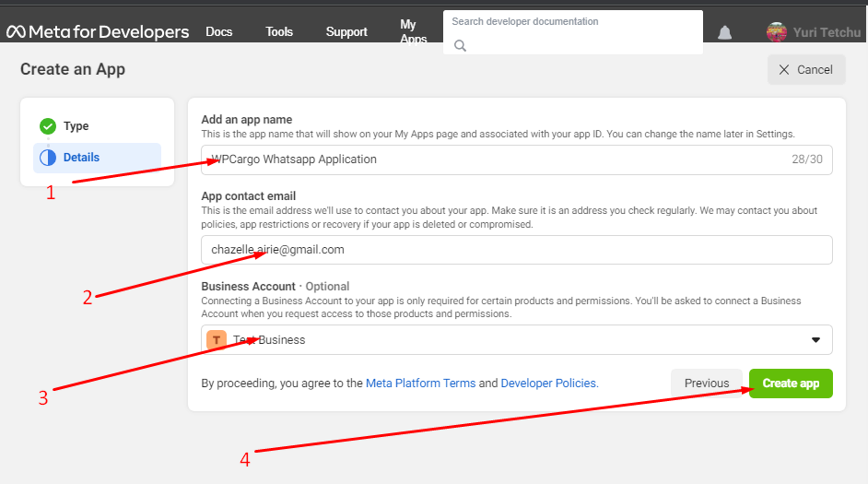868x484 pixels.
Task: Expand the Business Account dropdown arrow
Action: pyautogui.click(x=815, y=340)
